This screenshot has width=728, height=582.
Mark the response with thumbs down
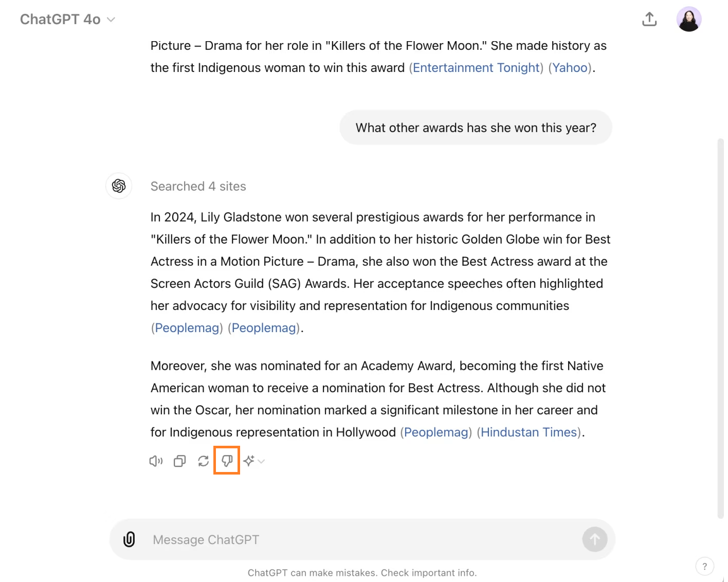coord(227,461)
